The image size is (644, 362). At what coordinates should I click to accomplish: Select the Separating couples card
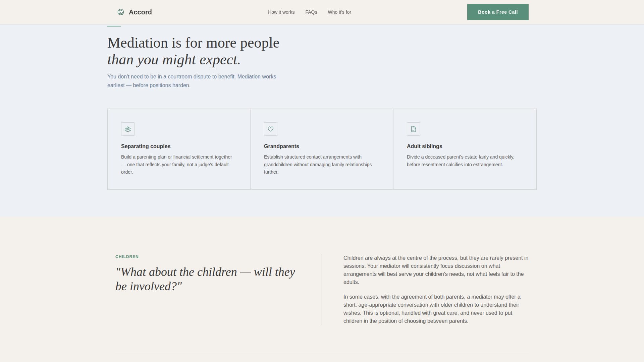click(178, 149)
